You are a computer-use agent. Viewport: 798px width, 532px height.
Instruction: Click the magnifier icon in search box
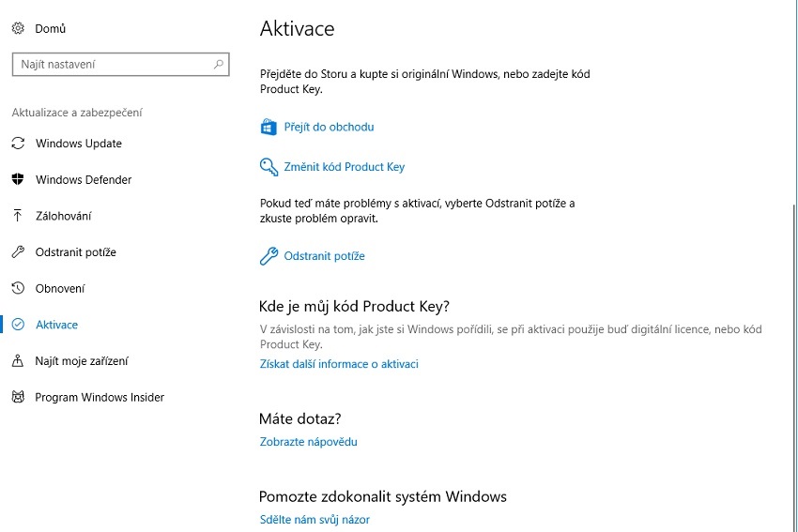pos(219,65)
